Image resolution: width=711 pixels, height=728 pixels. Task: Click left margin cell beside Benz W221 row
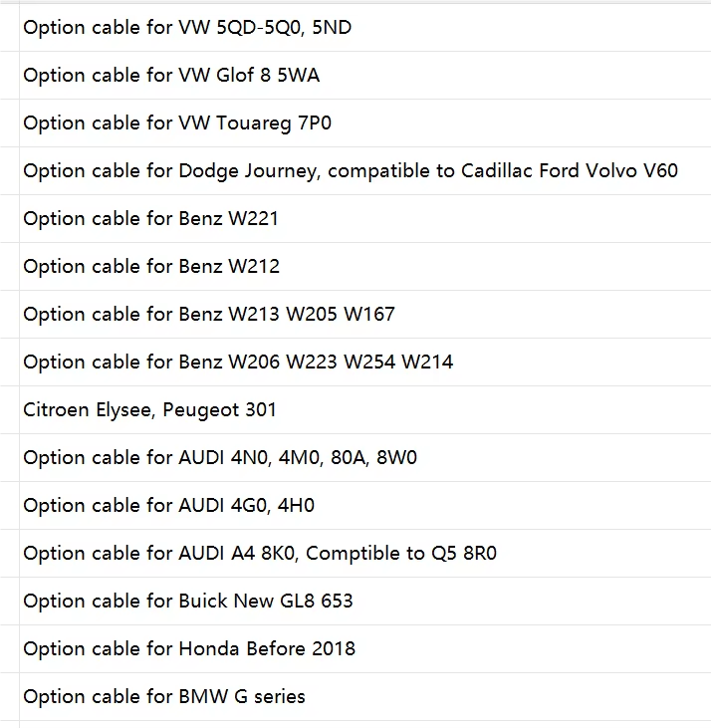point(9,219)
